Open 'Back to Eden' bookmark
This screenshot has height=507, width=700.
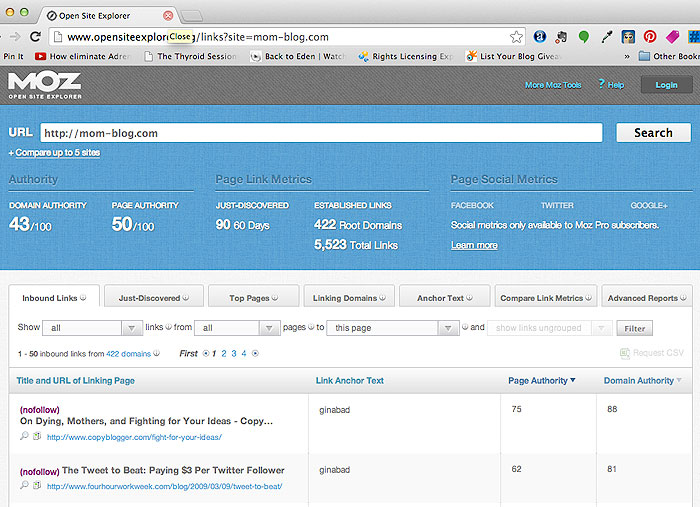pyautogui.click(x=298, y=56)
